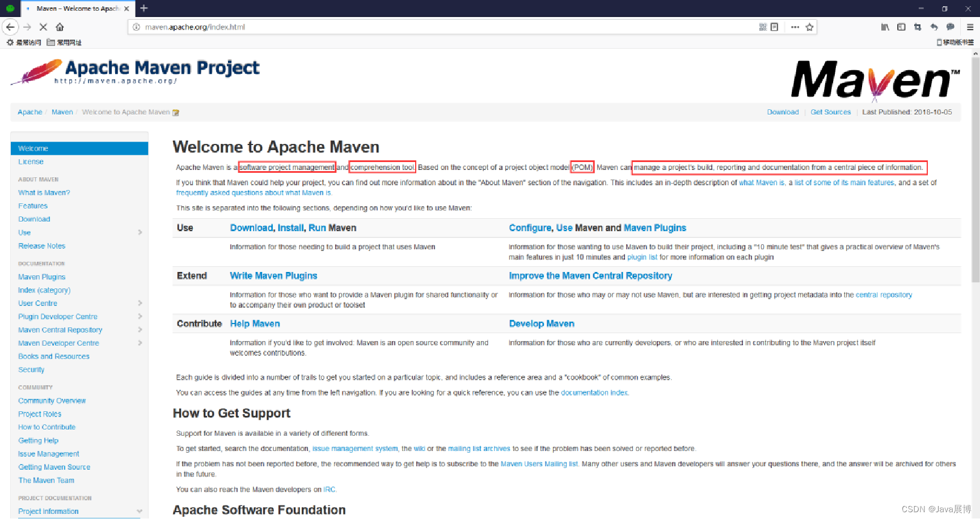Expand the Use sidebar submenu arrow
This screenshot has height=519, width=980.
coord(140,232)
